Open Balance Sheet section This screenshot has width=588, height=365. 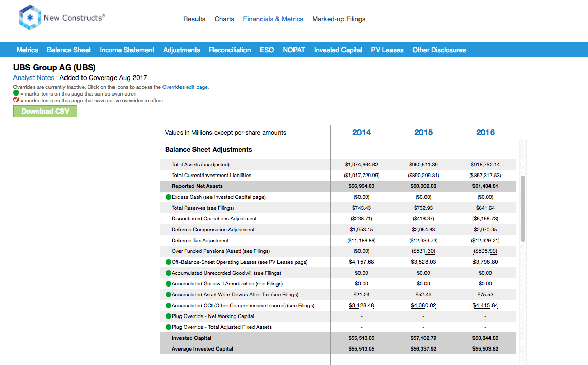[69, 50]
